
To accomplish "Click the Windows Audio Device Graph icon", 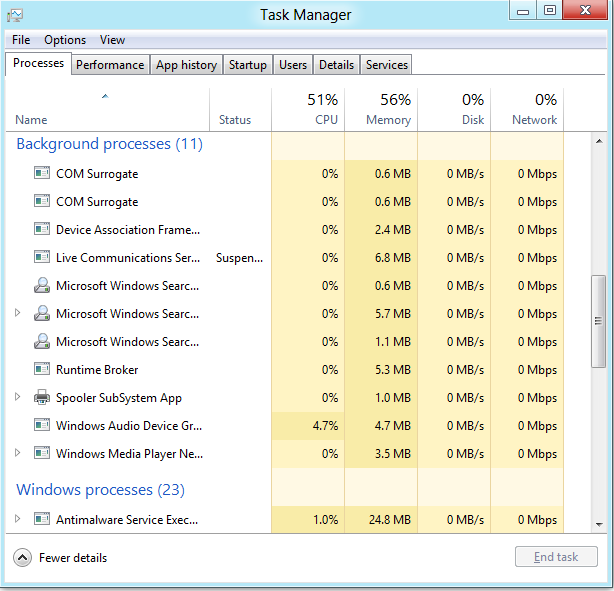I will [42, 425].
